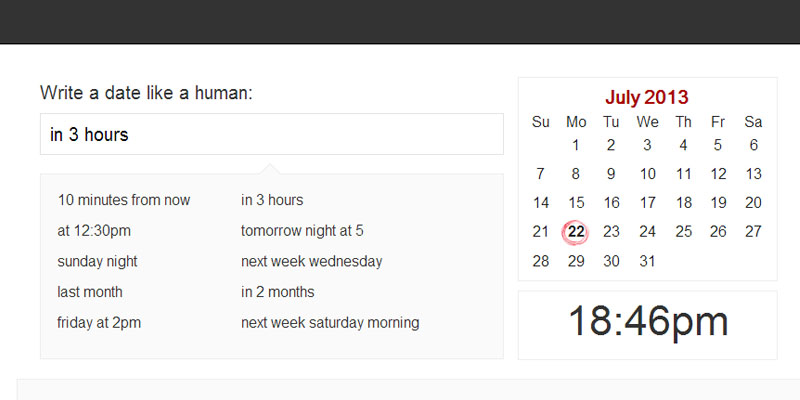
Task: Choose "next week wednesday" suggestion
Action: tap(311, 262)
